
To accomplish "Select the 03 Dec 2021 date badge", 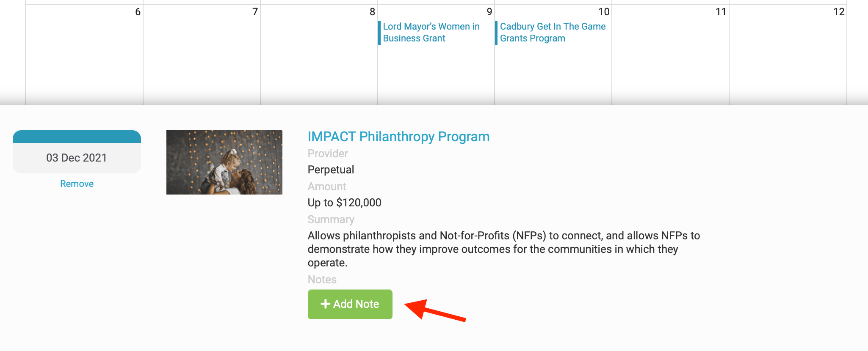I will (x=77, y=158).
